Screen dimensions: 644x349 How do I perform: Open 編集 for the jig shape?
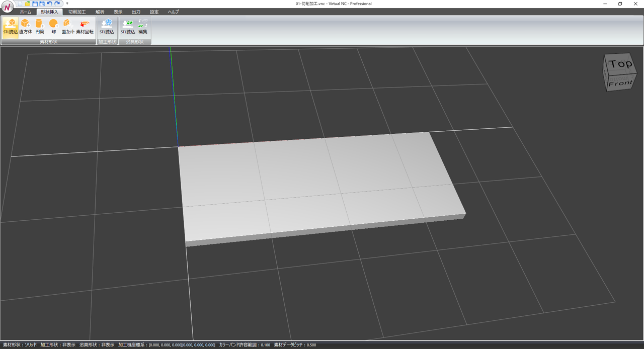[x=143, y=27]
